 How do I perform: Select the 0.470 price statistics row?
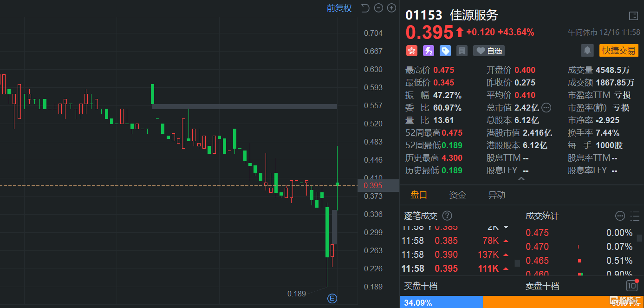point(579,247)
